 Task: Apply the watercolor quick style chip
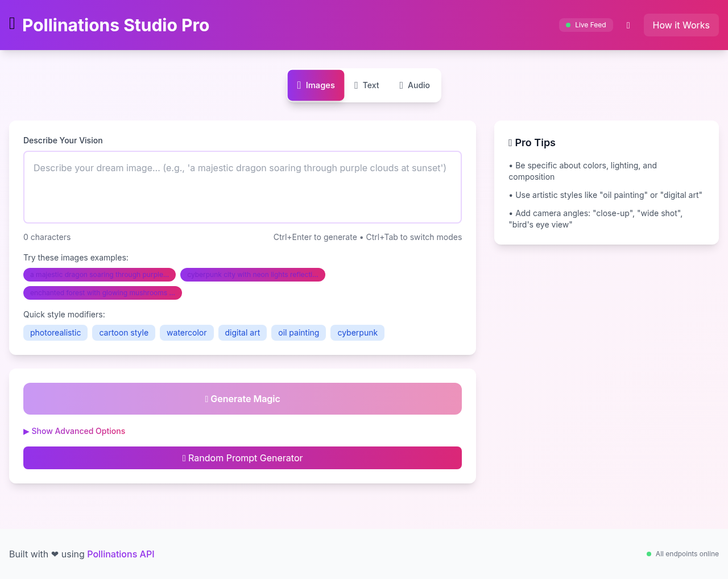point(187,333)
